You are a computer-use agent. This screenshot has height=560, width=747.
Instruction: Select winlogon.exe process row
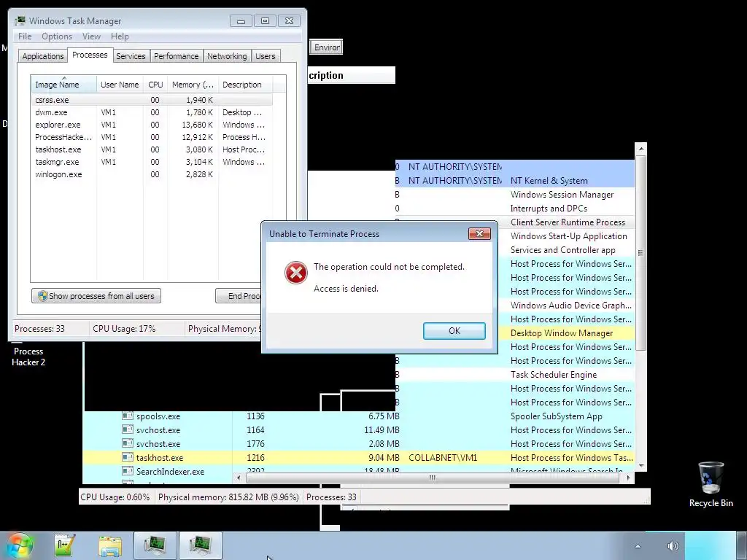click(x=152, y=174)
